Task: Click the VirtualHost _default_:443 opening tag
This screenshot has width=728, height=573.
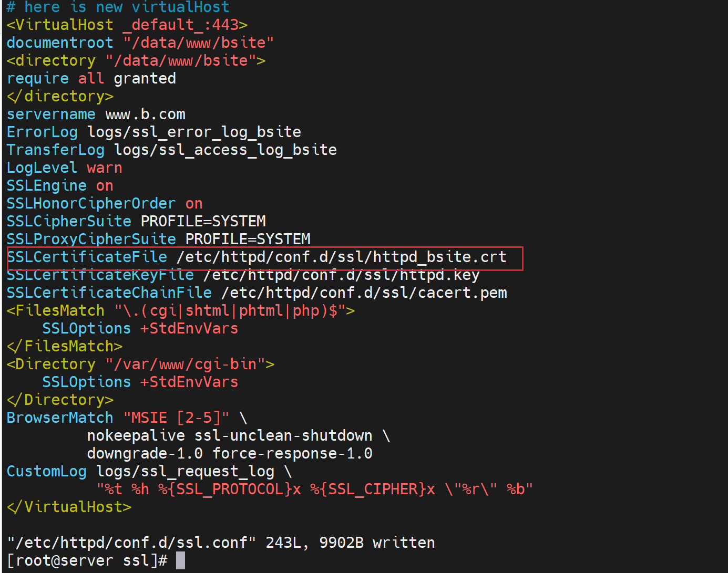Action: pos(127,25)
